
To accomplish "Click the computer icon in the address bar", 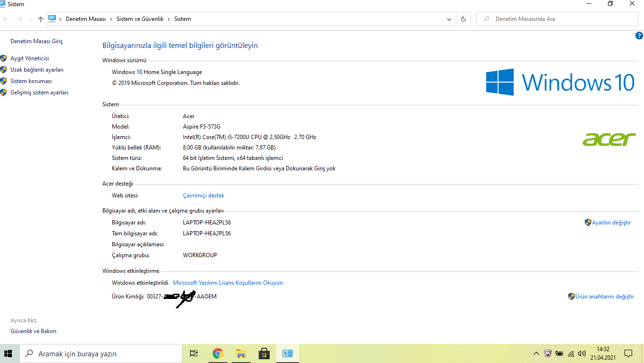I will pos(52,19).
